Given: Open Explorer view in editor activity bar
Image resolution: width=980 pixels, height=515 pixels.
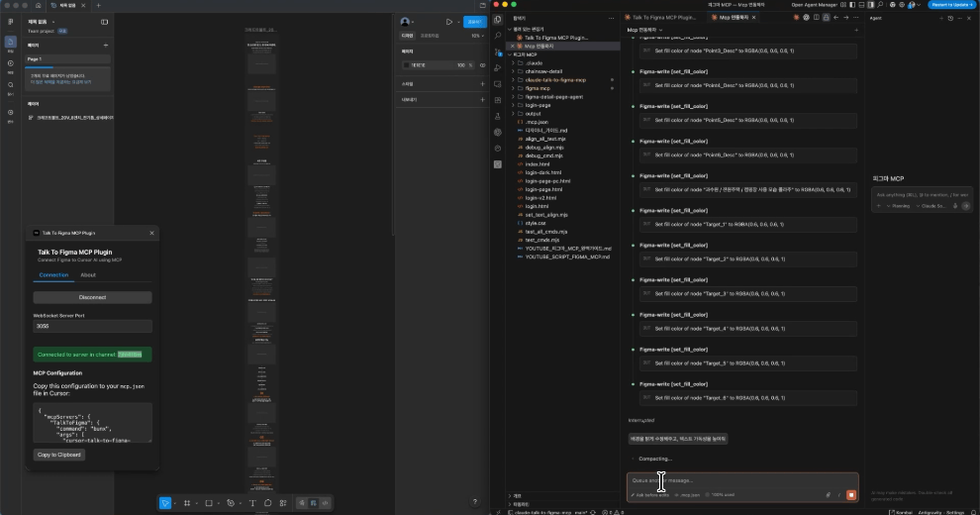Looking at the screenshot, I should tap(498, 20).
